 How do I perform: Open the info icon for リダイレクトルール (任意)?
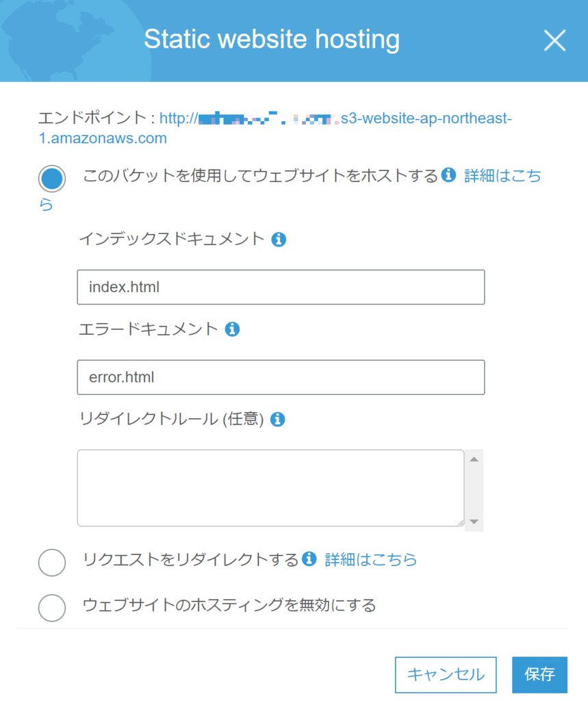coord(278,419)
